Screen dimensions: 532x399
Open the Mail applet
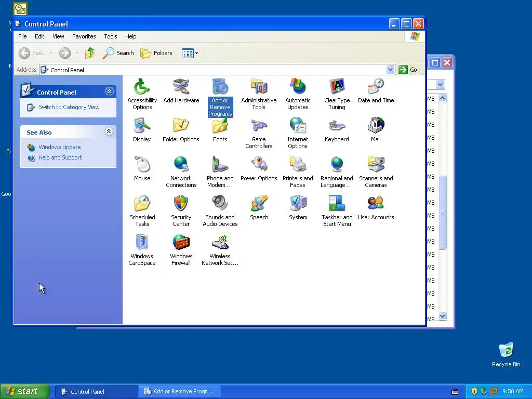tap(376, 129)
